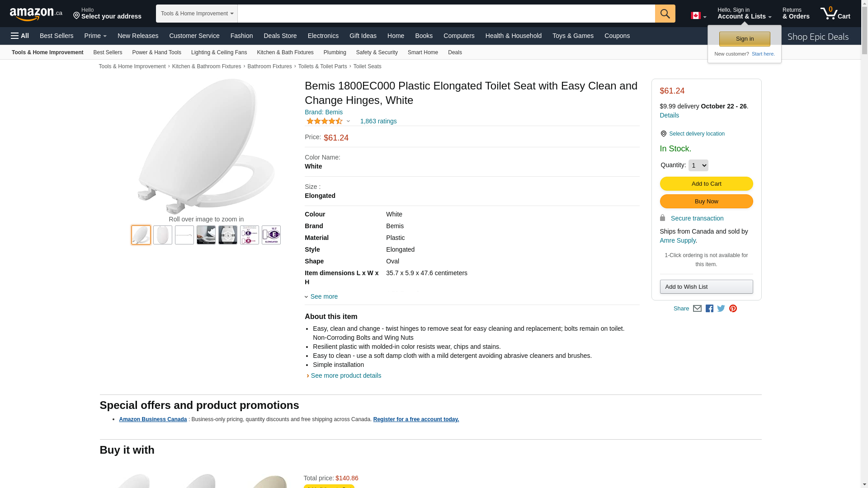Share product via email icon
Viewport: 868px width, 488px height.
[697, 309]
